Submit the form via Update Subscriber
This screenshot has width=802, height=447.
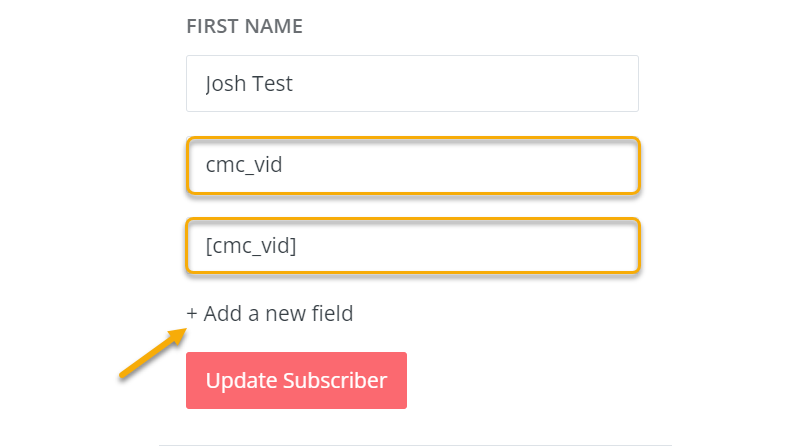click(296, 380)
